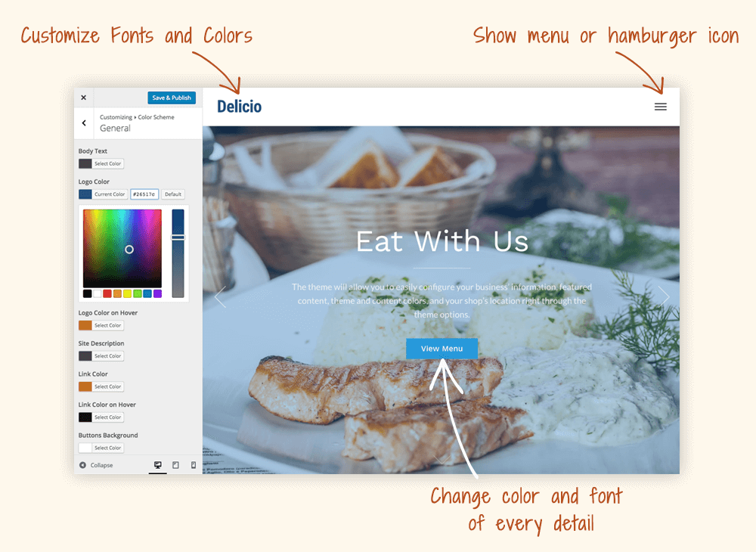The height and width of the screenshot is (552, 756).
Task: Go back using the left chevron arrow
Action: (84, 123)
